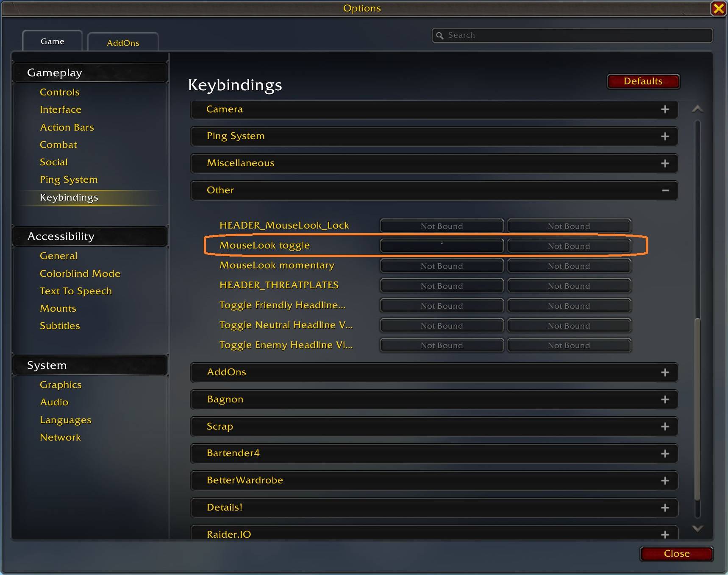The height and width of the screenshot is (575, 728).
Task: Set primary binding for Toggle Enemy Headline
Action: 442,345
